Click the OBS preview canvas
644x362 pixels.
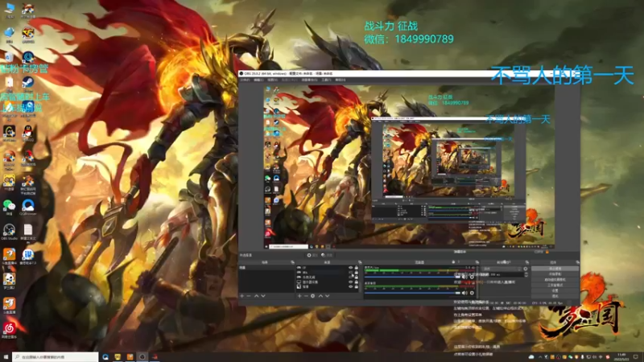pos(409,167)
